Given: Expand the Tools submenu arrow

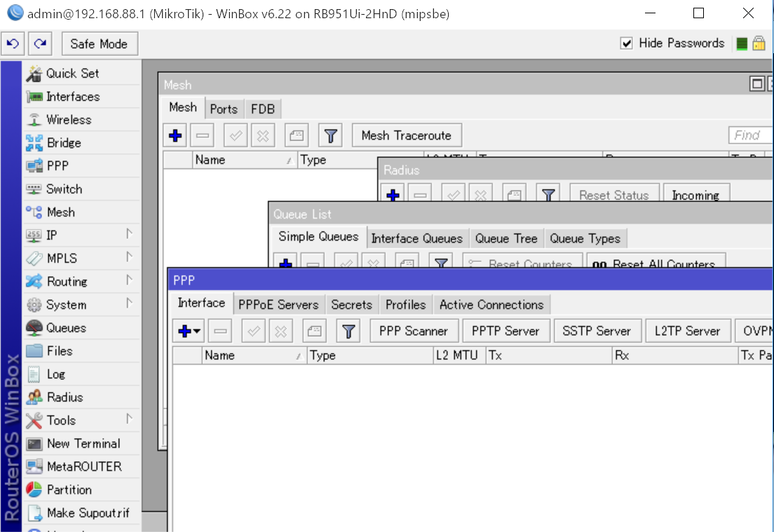Looking at the screenshot, I should pyautogui.click(x=129, y=418).
